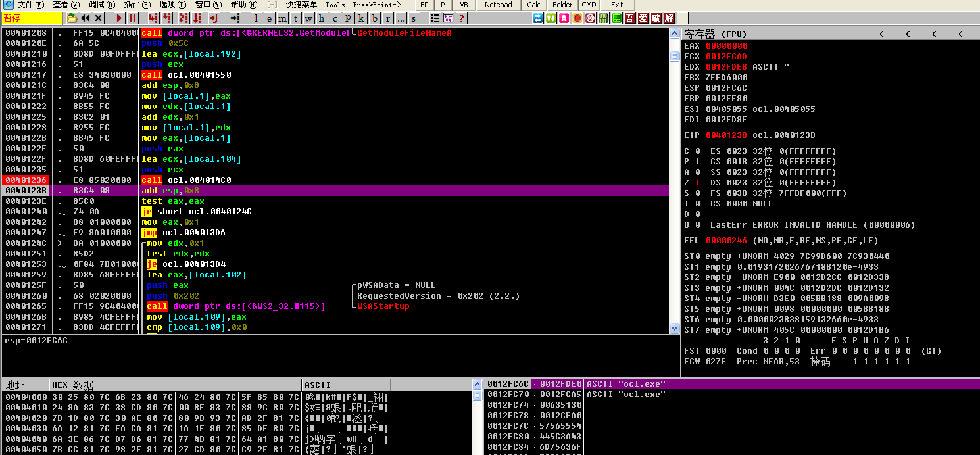Click the red question mark help icon
The height and width of the screenshot is (455, 980).
[x=461, y=18]
